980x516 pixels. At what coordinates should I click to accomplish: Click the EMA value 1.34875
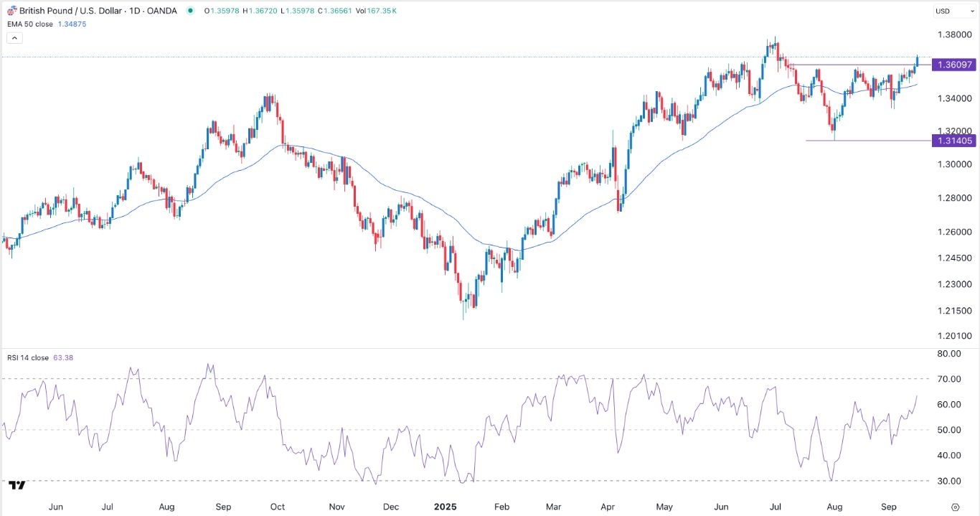coord(72,24)
